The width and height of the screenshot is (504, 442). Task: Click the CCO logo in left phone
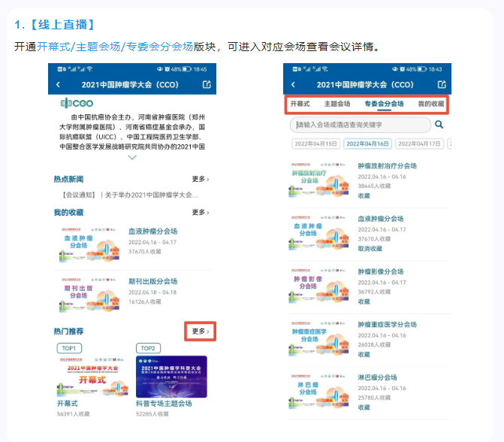click(77, 103)
